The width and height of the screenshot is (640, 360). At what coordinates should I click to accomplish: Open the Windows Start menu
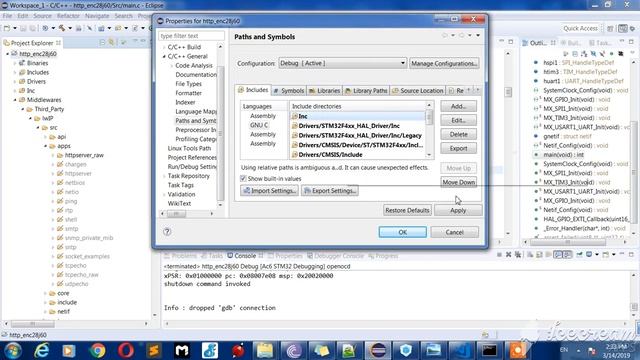click(13, 351)
